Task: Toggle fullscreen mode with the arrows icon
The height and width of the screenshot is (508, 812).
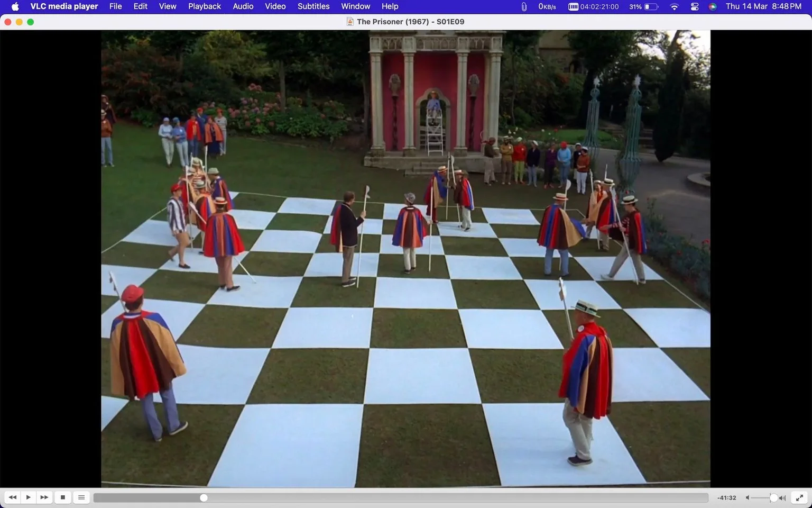Action: (800, 497)
